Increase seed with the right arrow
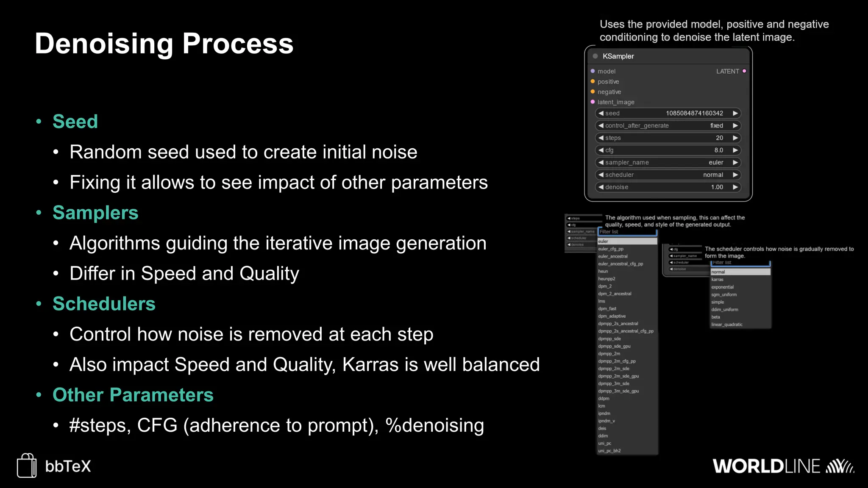 click(735, 113)
